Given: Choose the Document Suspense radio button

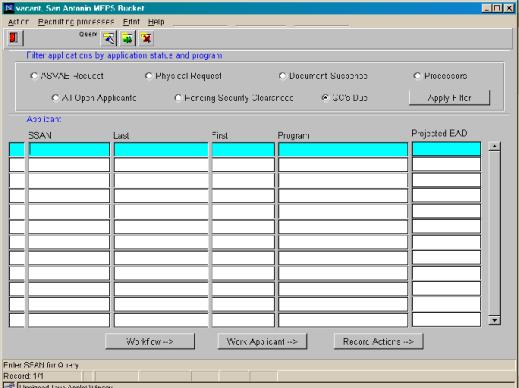Looking at the screenshot, I should pos(282,76).
